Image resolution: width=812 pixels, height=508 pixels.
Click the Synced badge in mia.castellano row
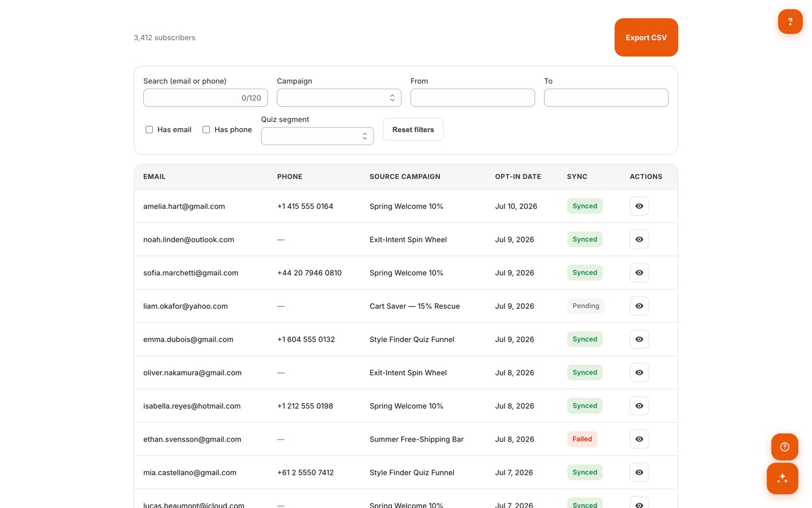coord(585,472)
